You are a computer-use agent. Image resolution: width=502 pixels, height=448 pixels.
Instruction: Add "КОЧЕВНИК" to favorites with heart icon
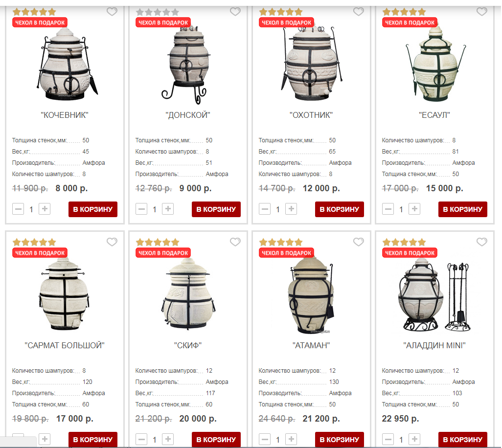pos(112,12)
